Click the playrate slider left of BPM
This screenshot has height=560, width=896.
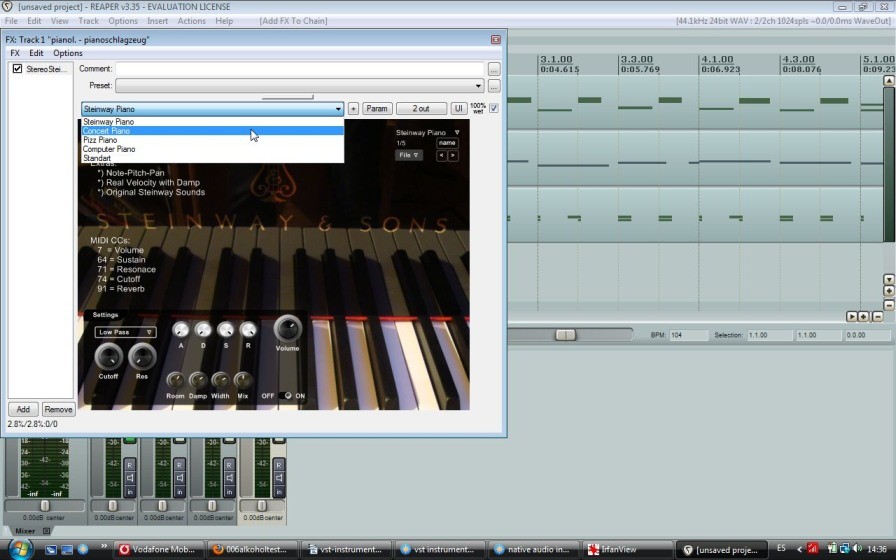tap(566, 335)
